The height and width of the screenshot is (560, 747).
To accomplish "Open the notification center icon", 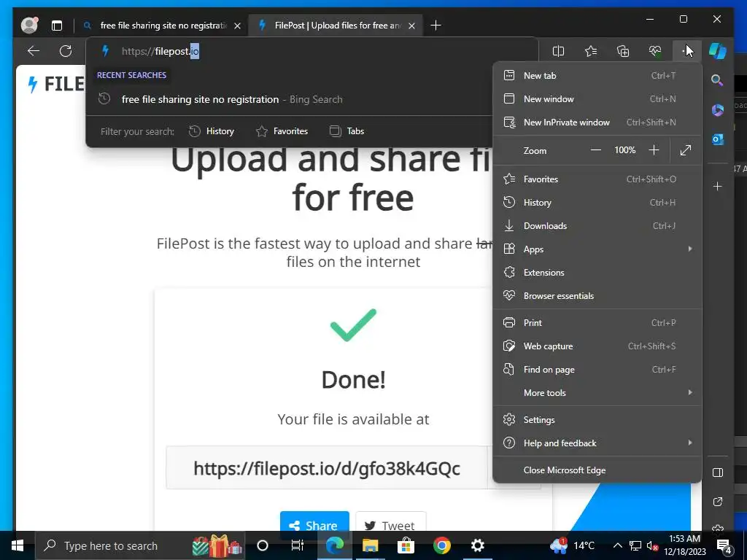I will 724,546.
